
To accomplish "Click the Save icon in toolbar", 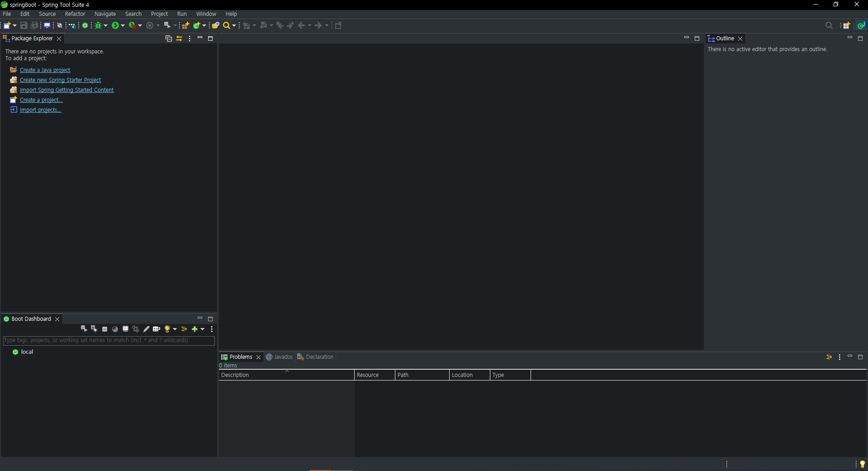I will 24,25.
